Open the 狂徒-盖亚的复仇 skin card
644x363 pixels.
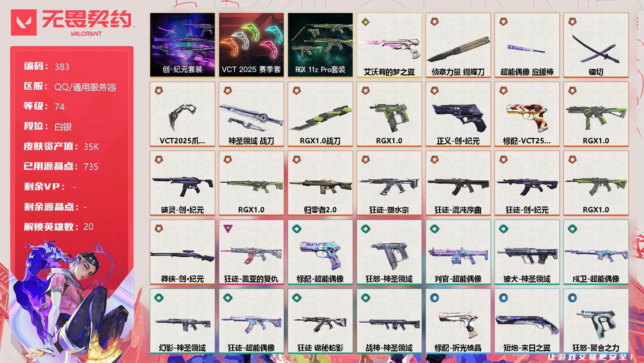(251, 252)
